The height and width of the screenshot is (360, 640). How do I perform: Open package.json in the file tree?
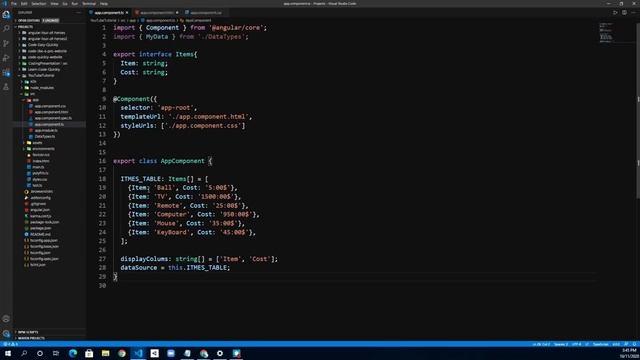pyautogui.click(x=40, y=228)
